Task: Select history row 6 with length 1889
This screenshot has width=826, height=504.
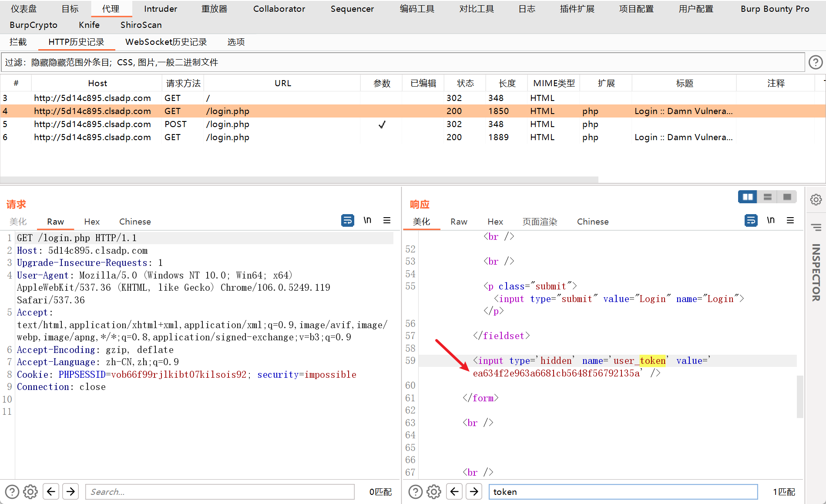Action: 413,138
